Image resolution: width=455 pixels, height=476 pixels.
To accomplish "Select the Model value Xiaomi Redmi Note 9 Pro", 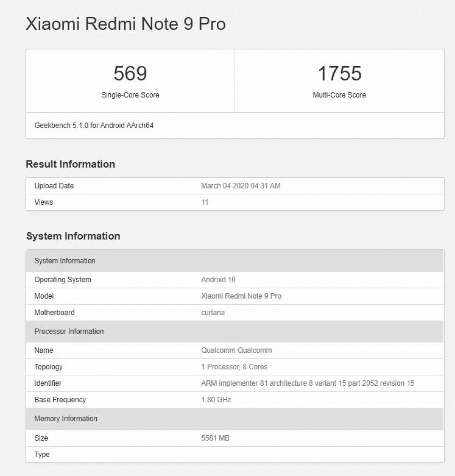I will pos(241,296).
